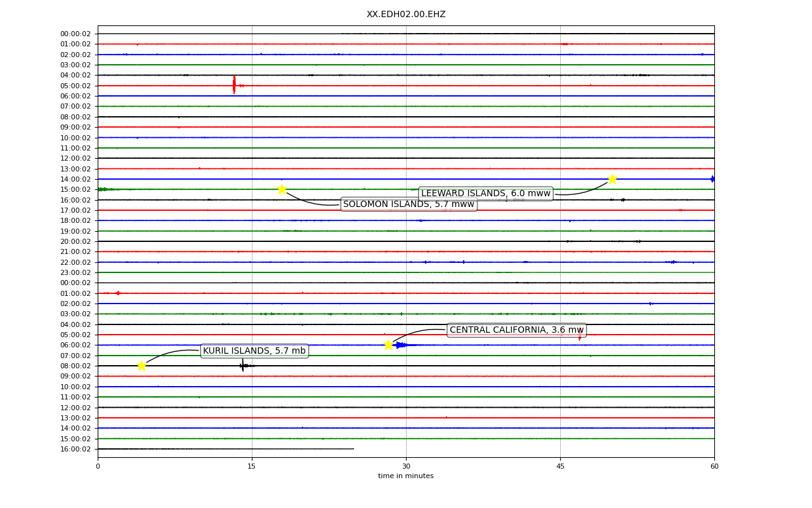The width and height of the screenshot is (812, 508).
Task: Click the last 16:00:02 row label
Action: (x=75, y=449)
